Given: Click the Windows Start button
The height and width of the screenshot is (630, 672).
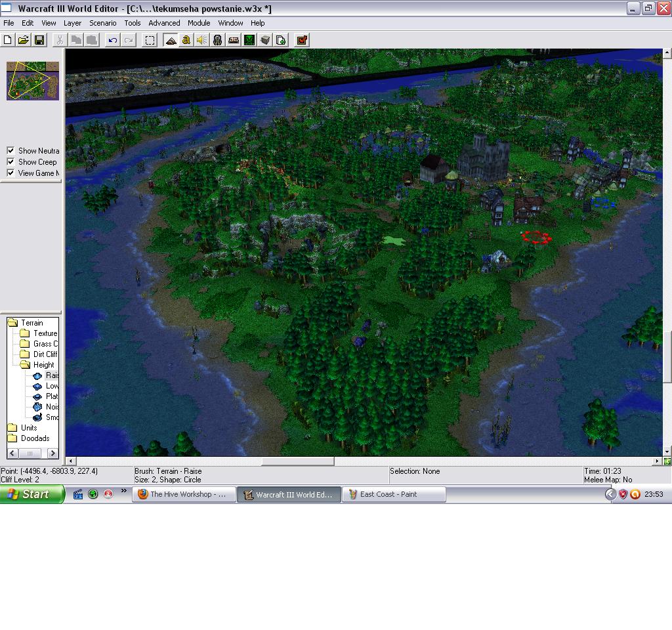Looking at the screenshot, I should point(32,494).
